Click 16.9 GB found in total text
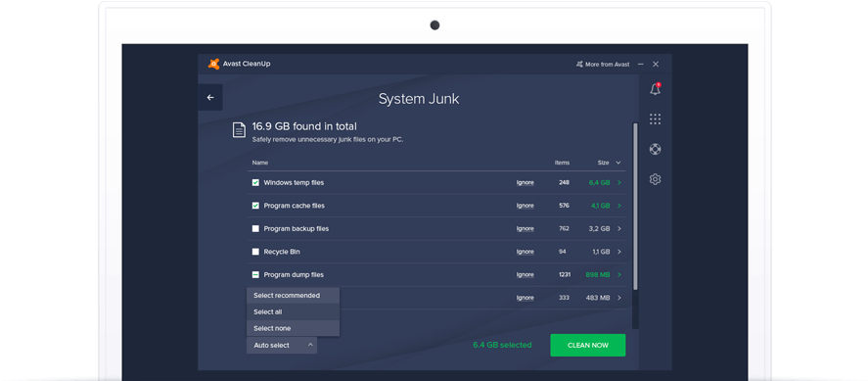The height and width of the screenshot is (381, 868). click(304, 126)
